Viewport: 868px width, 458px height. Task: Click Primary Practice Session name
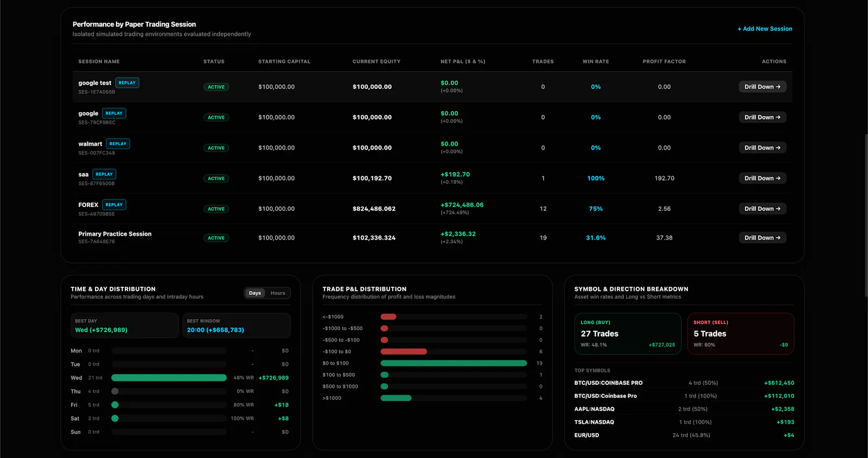[x=115, y=234]
